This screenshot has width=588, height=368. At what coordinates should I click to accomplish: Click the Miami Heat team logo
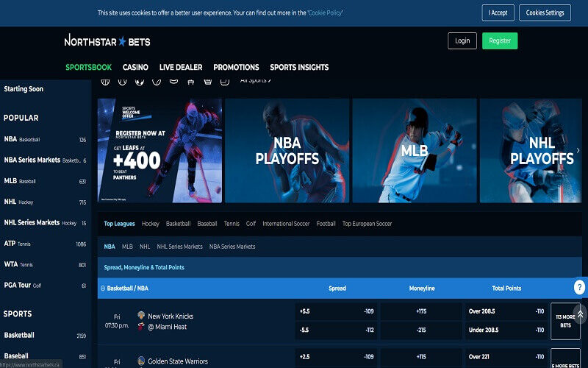pyautogui.click(x=141, y=326)
